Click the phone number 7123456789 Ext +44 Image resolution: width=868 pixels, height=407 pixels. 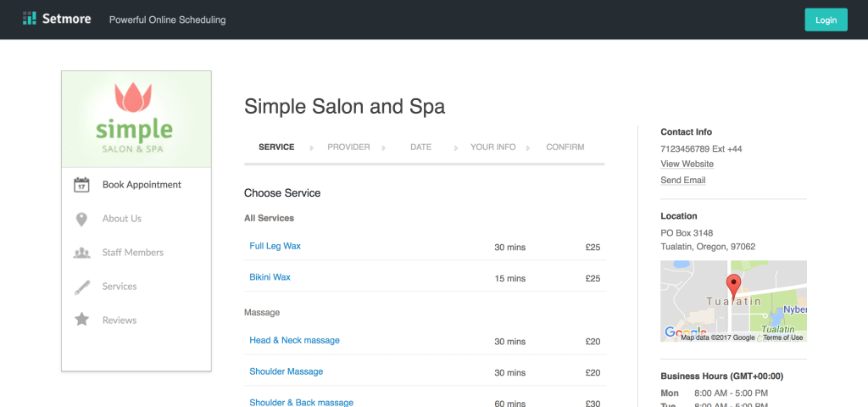coord(701,149)
